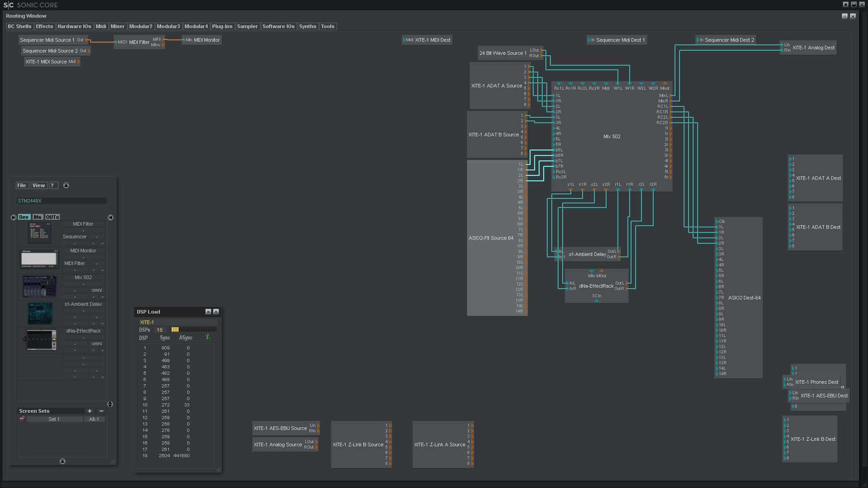Open the MIDI Filter row dropdown arrow
The height and width of the screenshot is (488, 868).
[102, 244]
